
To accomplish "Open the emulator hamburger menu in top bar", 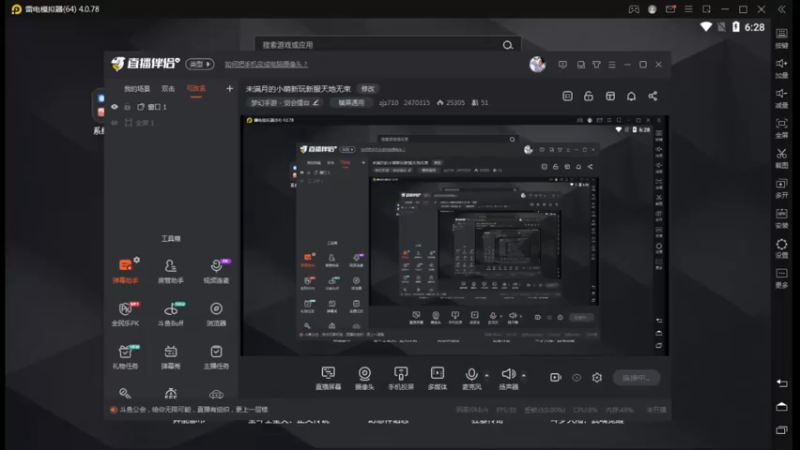I will (x=688, y=9).
